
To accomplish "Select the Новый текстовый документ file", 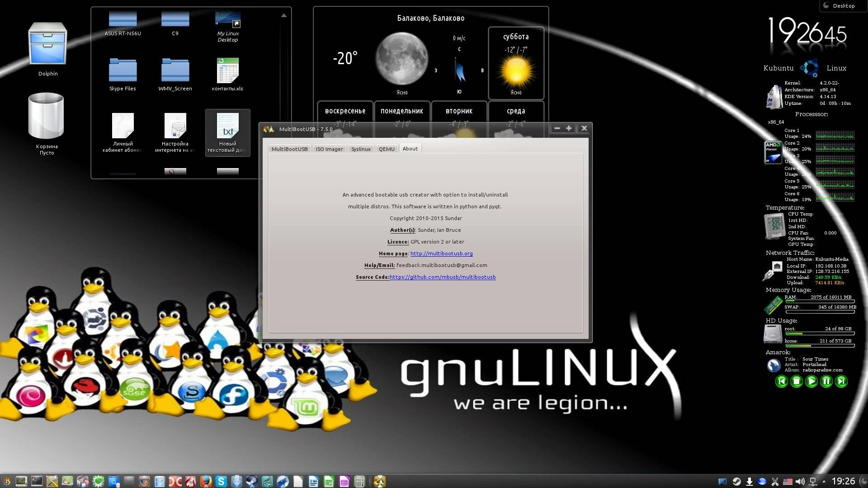I will tap(227, 132).
